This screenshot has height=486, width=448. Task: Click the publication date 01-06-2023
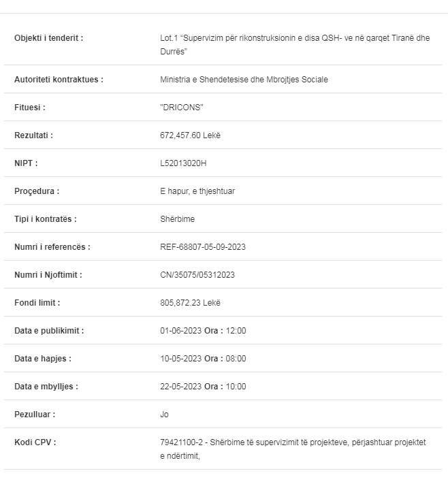[x=180, y=331]
